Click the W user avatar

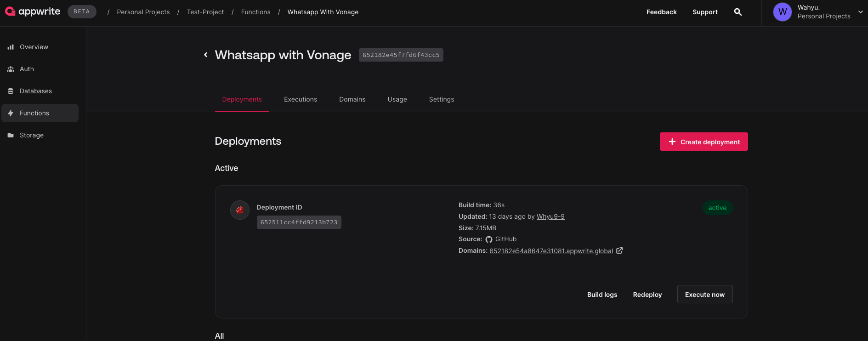[x=783, y=12]
